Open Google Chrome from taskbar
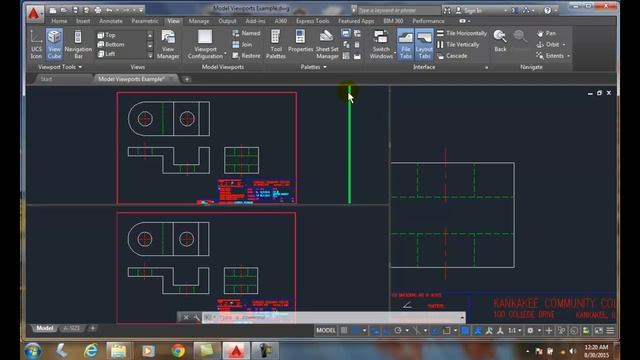 [178, 351]
